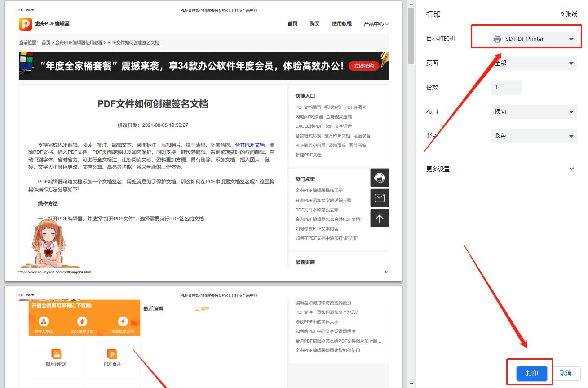Click the envelope contact icon in the sidebar
Image resolution: width=588 pixels, height=388 pixels.
pos(380,198)
